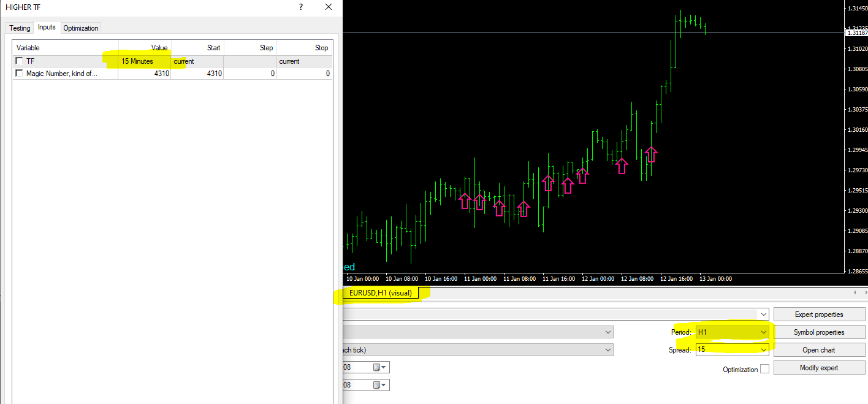Click the Step column header
This screenshot has height=404, width=868.
point(250,48)
